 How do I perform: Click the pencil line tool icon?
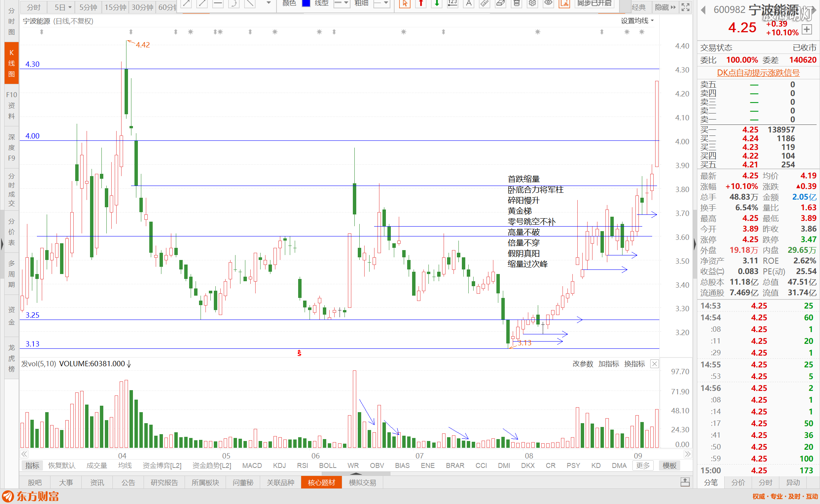click(202, 4)
